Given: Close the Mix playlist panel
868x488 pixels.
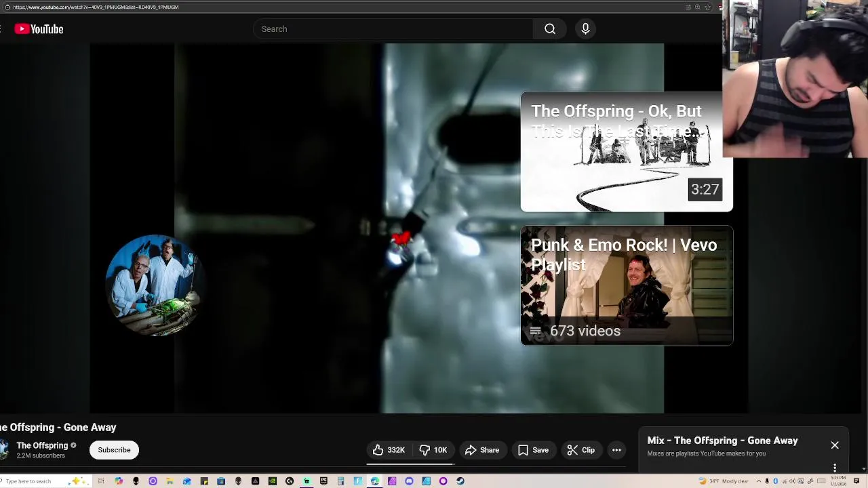Looking at the screenshot, I should (x=835, y=445).
